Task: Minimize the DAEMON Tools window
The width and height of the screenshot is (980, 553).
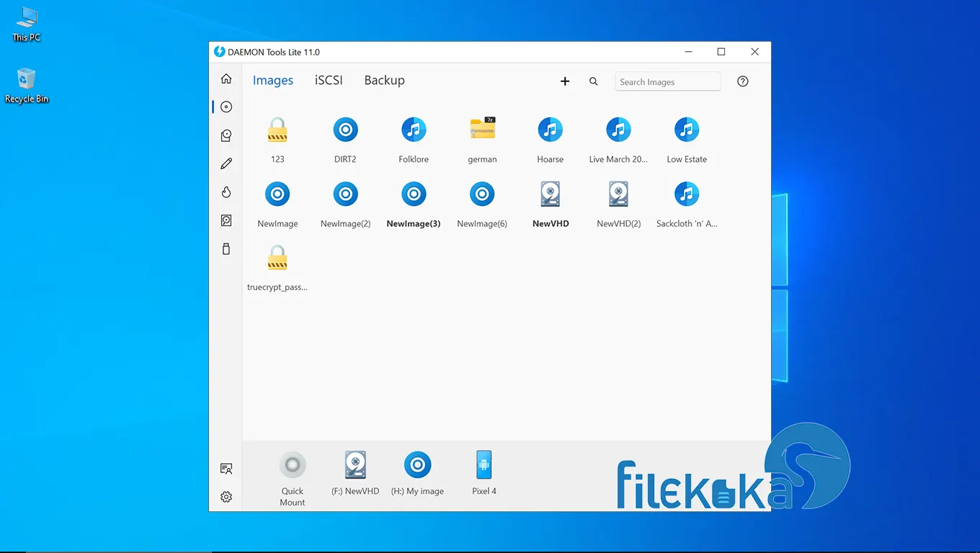Action: 689,52
